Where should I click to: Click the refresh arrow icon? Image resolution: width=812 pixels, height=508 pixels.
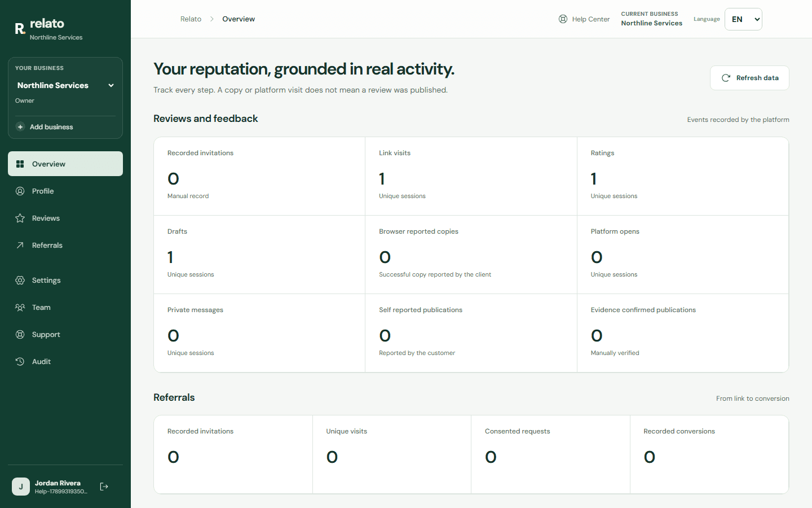726,78
